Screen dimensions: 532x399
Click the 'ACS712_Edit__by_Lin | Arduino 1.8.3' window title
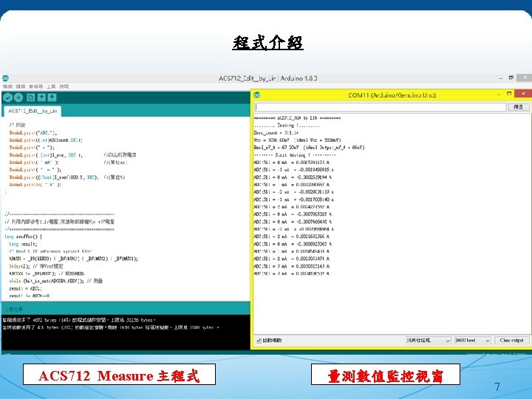pyautogui.click(x=267, y=78)
